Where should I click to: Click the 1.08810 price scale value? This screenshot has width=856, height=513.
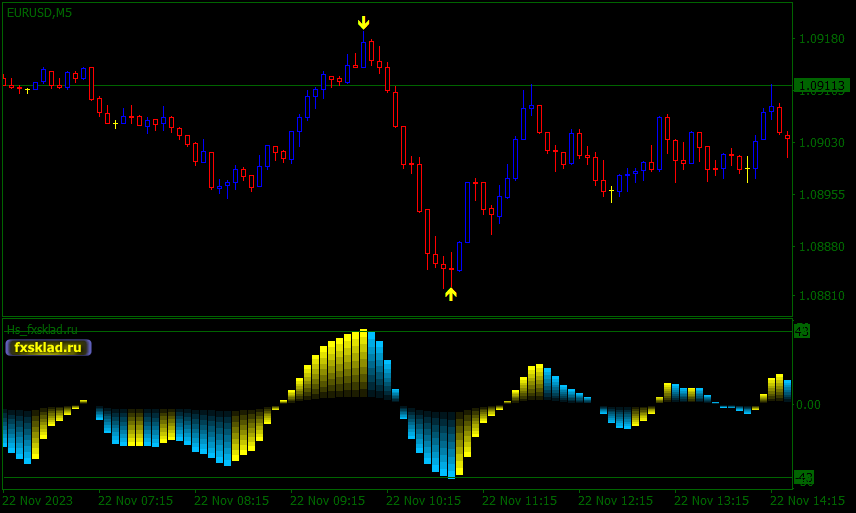pyautogui.click(x=822, y=295)
